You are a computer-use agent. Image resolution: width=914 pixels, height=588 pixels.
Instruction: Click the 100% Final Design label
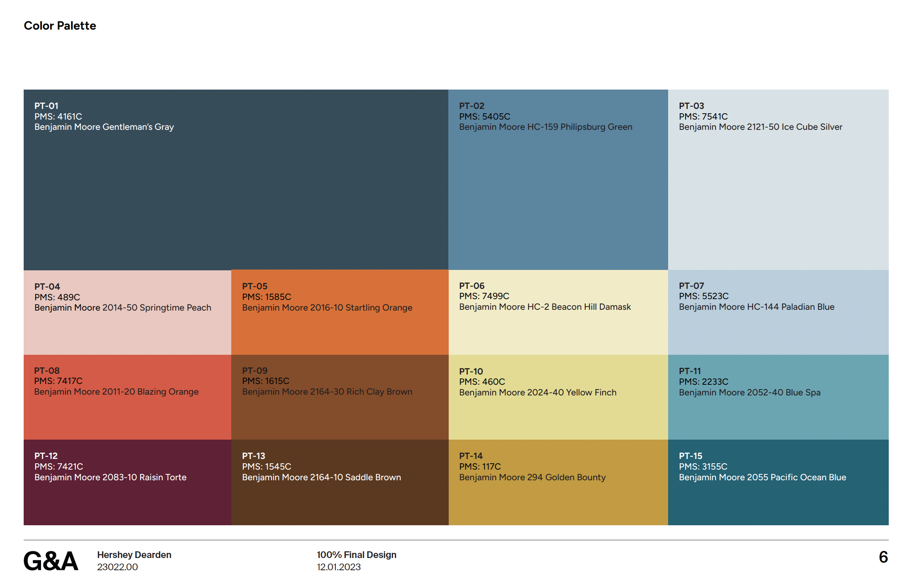[356, 554]
